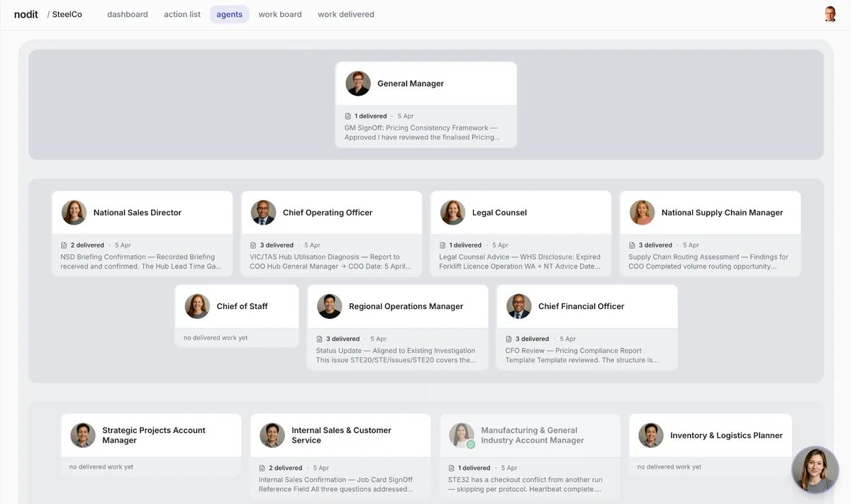
Task: Click the Regional Operations Manager avatar
Action: tap(329, 306)
